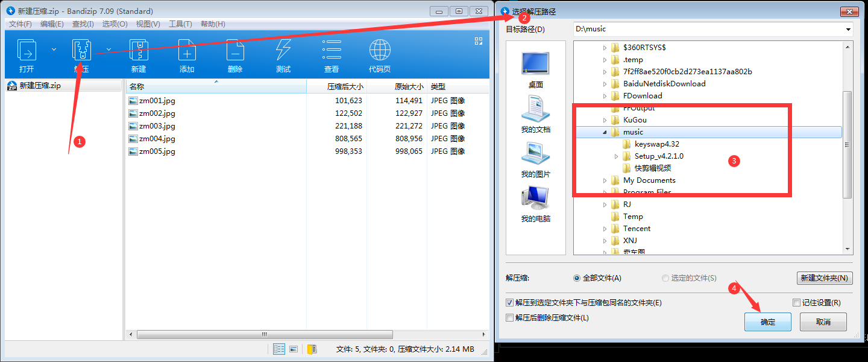Click the 新建文件夹(N) button
This screenshot has width=868, height=362.
click(x=825, y=278)
